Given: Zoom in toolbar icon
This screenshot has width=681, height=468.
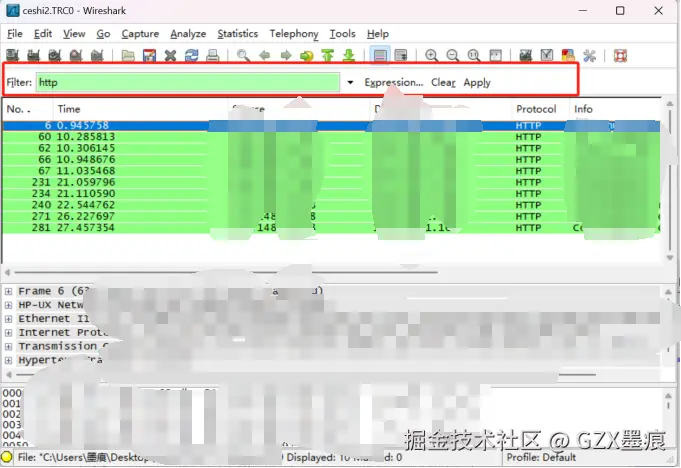Looking at the screenshot, I should (431, 55).
